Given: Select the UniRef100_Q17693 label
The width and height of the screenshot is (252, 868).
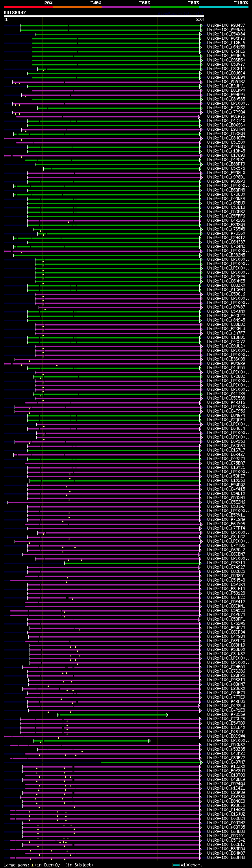Looking at the screenshot, I should (x=226, y=155).
